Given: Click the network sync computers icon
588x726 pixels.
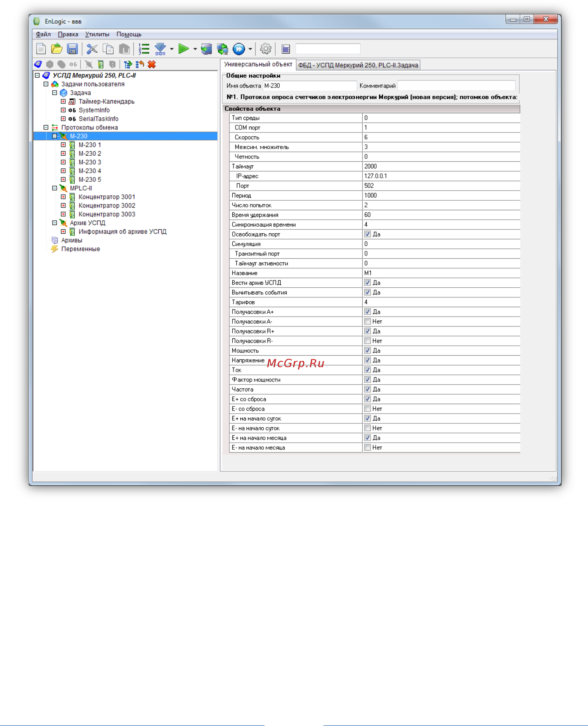Looking at the screenshot, I should click(222, 49).
